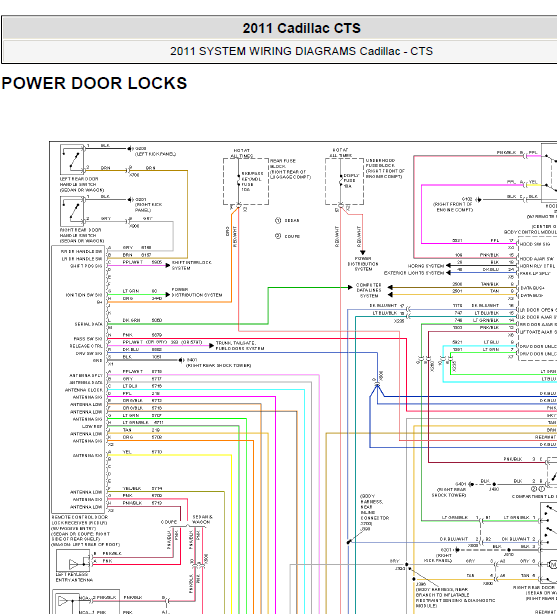The width and height of the screenshot is (557, 614).
Task: Select the 'SERIAL DATA' pin label
Action: (89, 324)
